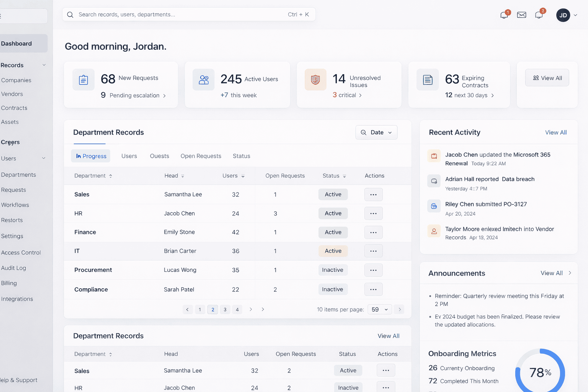Click the New Requests clipboard icon
588x392 pixels.
click(x=83, y=80)
